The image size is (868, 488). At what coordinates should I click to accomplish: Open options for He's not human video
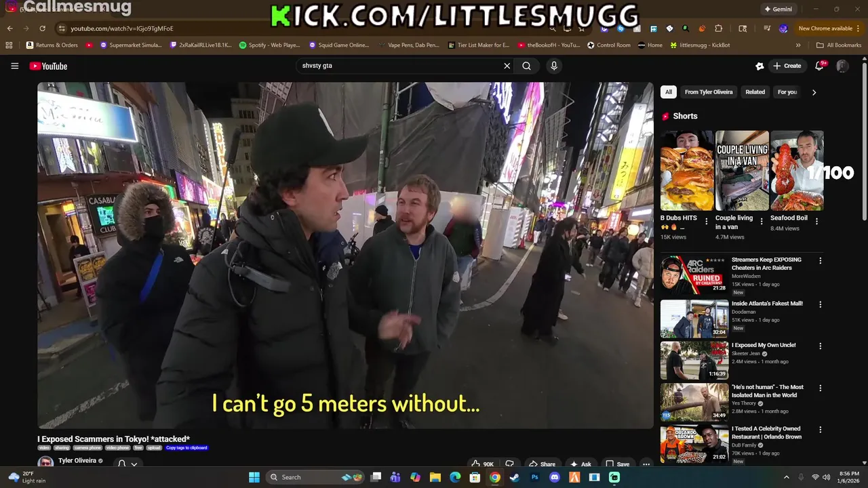tap(820, 388)
